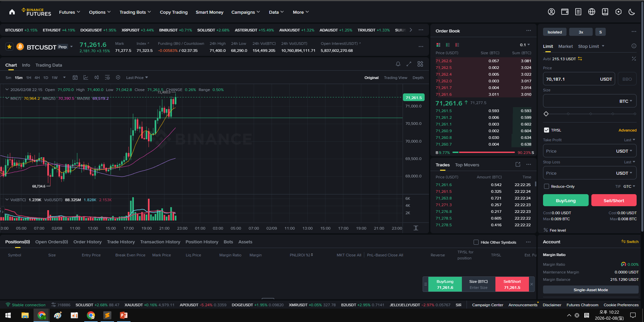Expand the chart to fullscreen
The height and width of the screenshot is (322, 644).
point(409,64)
